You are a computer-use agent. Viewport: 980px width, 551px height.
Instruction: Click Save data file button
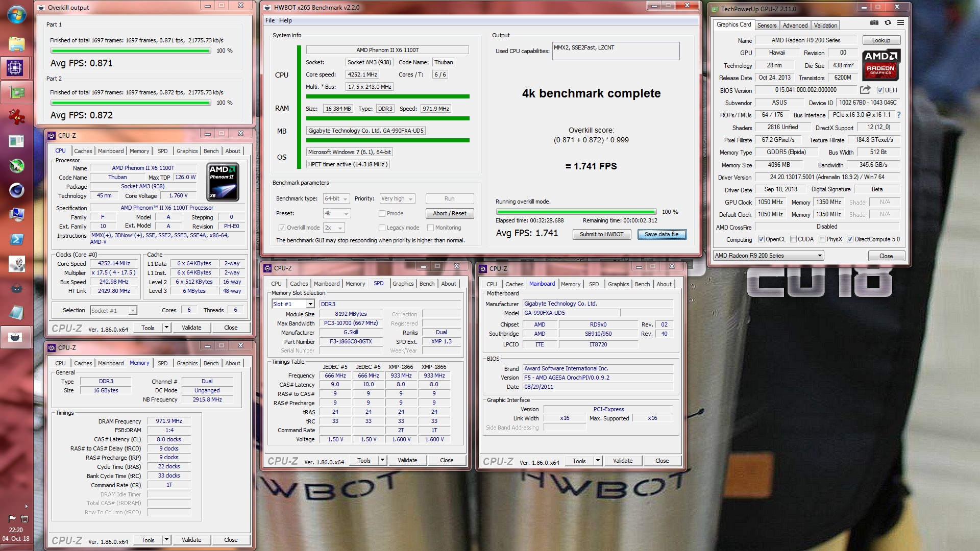(661, 235)
